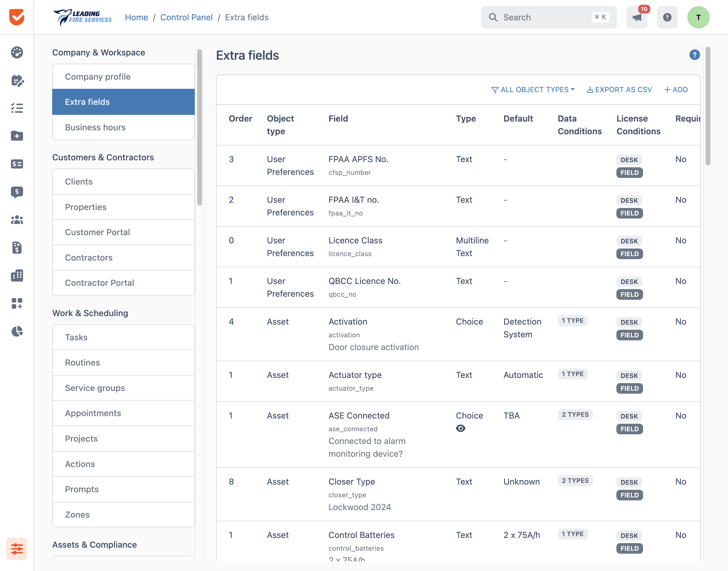Click the folder plus icon in sidebar
This screenshot has width=728, height=571.
click(17, 136)
